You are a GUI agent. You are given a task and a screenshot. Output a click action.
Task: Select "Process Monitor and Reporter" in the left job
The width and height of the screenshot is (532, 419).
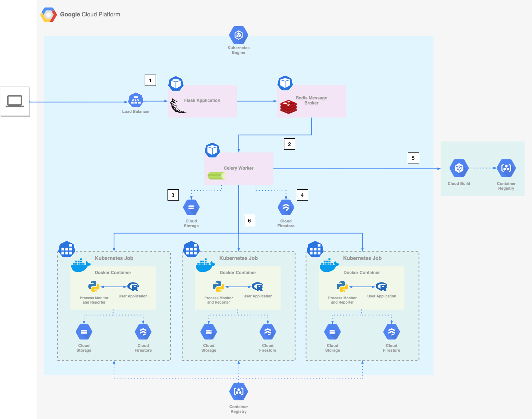click(x=94, y=300)
